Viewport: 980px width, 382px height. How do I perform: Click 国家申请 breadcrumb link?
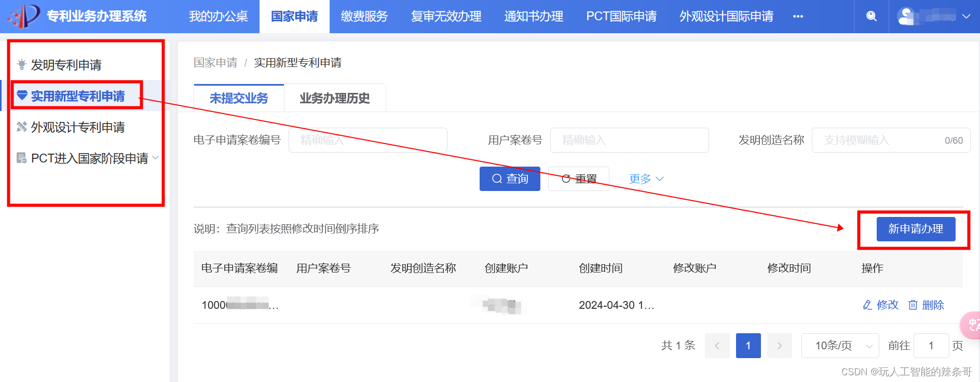(215, 63)
